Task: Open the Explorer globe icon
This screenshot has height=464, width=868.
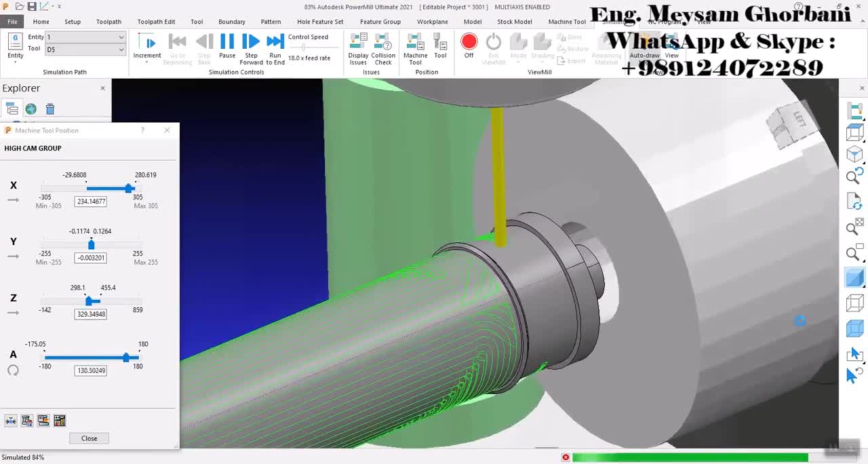Action: click(x=31, y=109)
